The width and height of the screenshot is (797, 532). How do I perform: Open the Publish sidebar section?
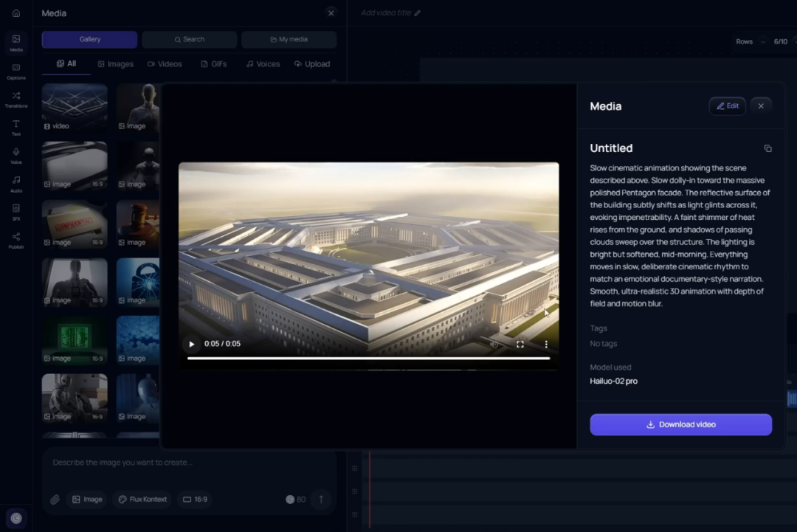tap(15, 241)
